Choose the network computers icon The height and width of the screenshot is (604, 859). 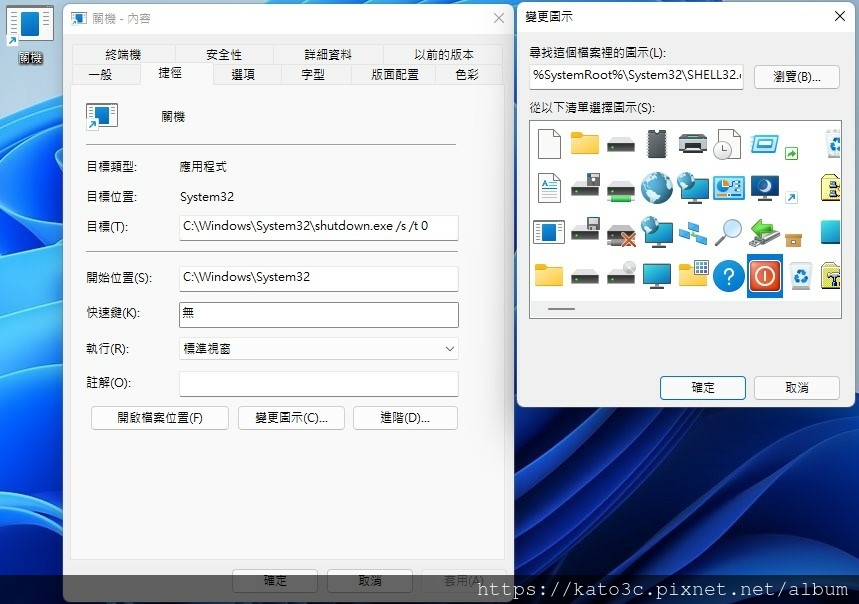point(692,232)
